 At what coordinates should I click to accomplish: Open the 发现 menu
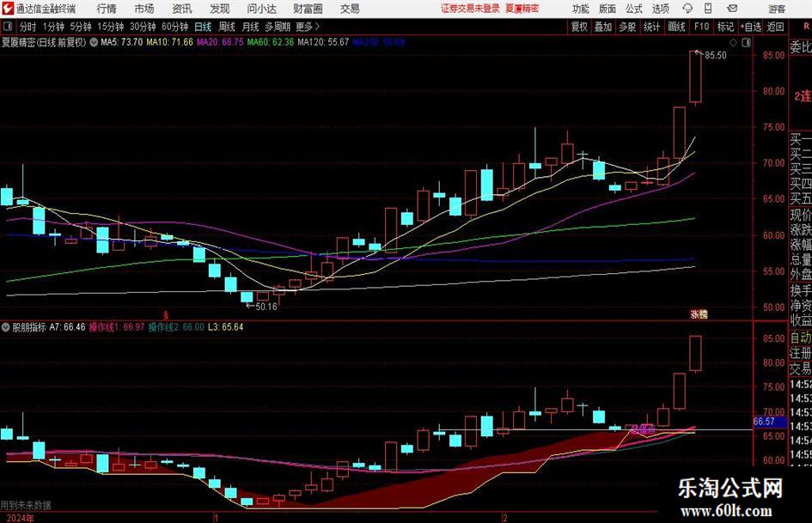[220, 9]
